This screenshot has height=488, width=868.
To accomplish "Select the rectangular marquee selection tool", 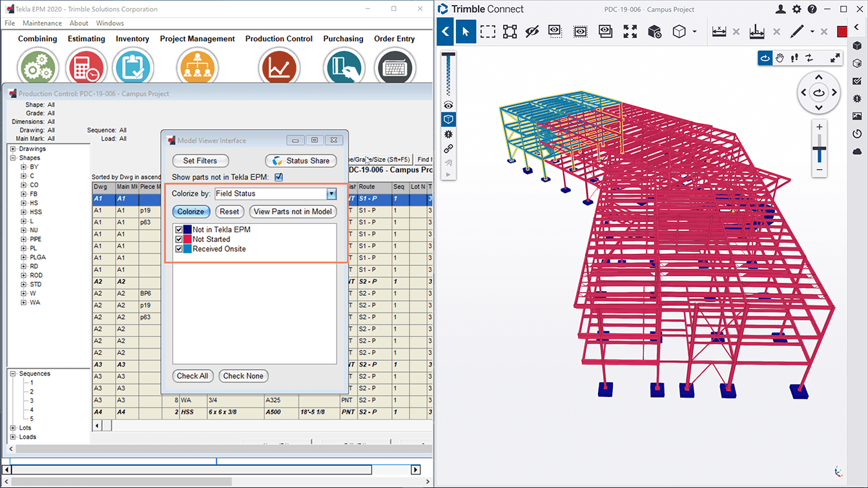I will 488,31.
